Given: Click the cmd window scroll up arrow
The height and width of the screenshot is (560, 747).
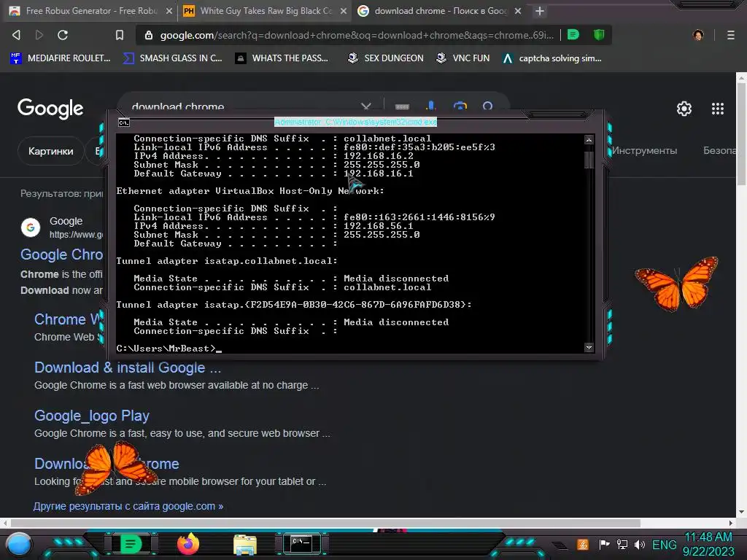Looking at the screenshot, I should pyautogui.click(x=589, y=139).
